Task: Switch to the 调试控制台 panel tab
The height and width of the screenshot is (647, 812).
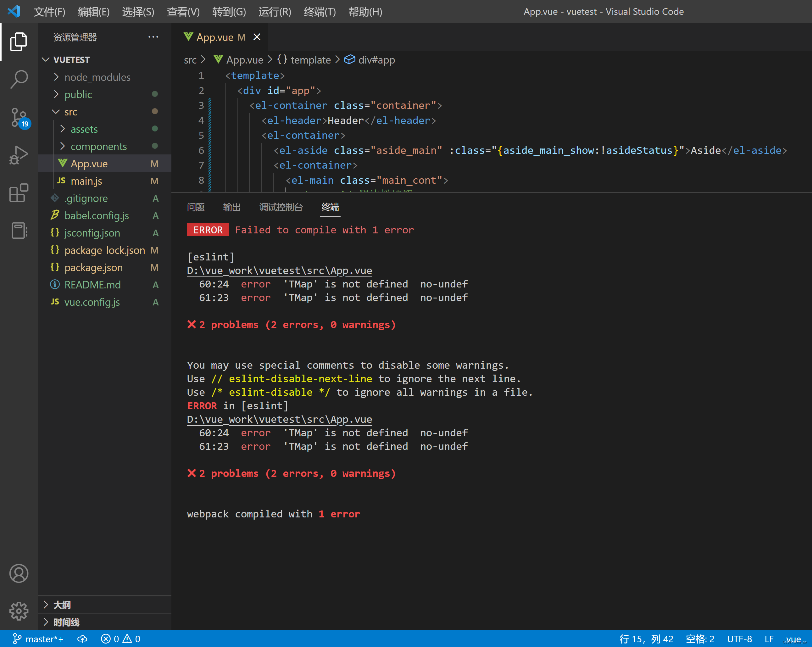Action: click(x=281, y=207)
